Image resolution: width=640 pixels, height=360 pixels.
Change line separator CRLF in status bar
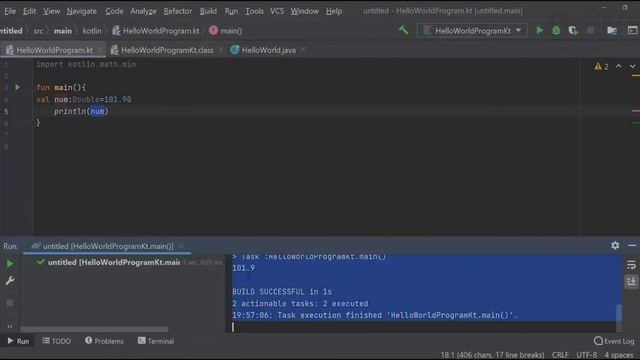pyautogui.click(x=560, y=355)
